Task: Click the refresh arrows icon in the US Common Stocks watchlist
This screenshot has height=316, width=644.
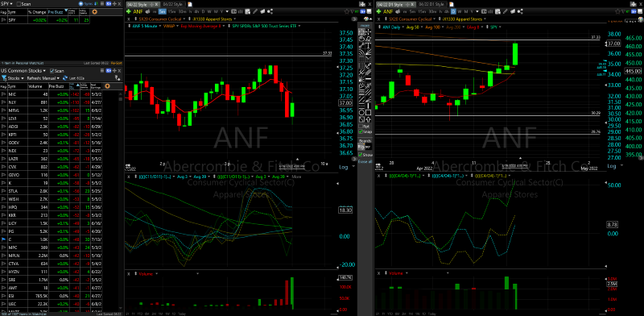Action: pos(65,78)
